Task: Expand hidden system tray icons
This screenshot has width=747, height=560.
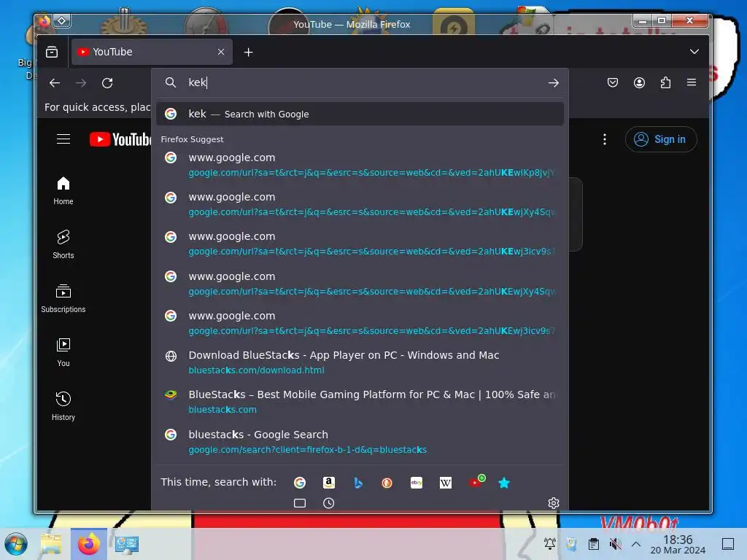Action: (x=636, y=544)
